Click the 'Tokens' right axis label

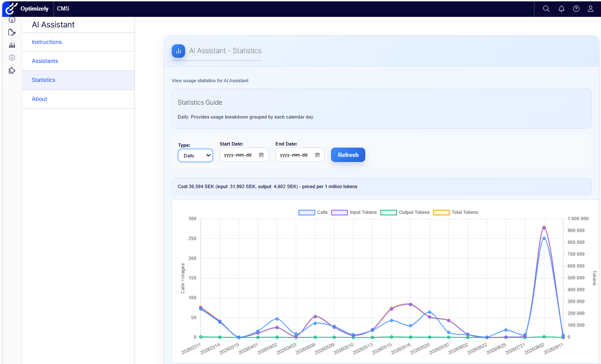[x=594, y=278]
